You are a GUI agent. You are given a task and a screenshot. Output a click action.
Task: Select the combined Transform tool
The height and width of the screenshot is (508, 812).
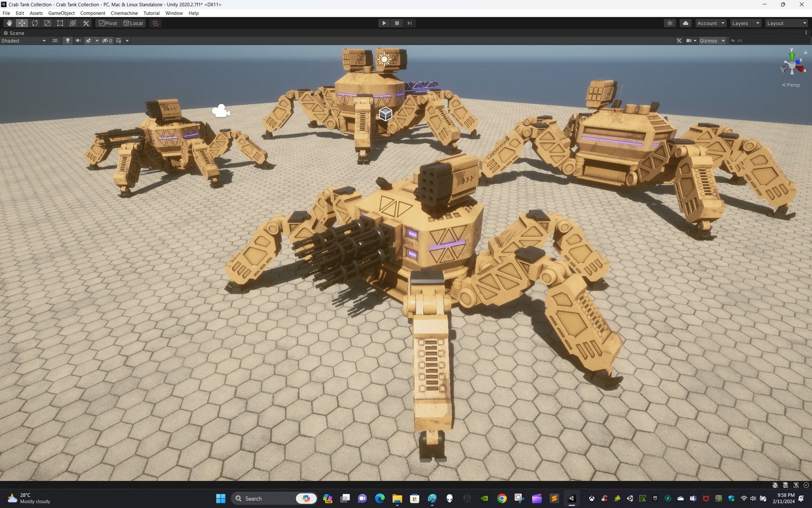[73, 23]
